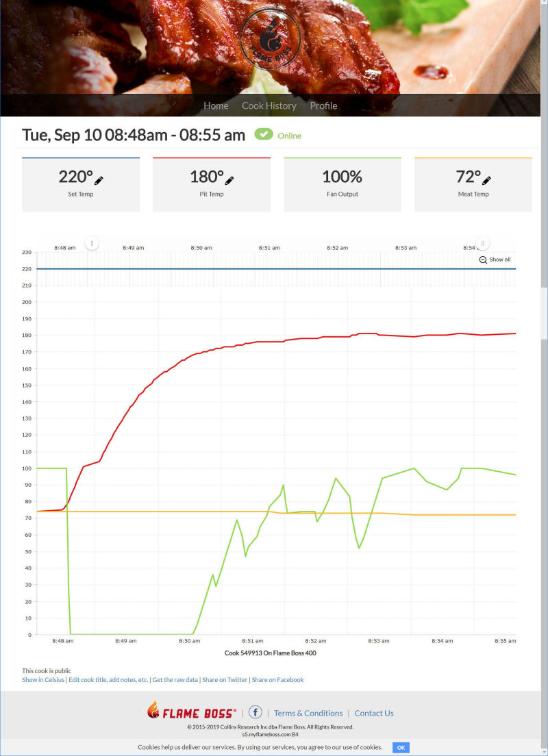
Task: Download data via Get the raw data
Action: [x=175, y=680]
